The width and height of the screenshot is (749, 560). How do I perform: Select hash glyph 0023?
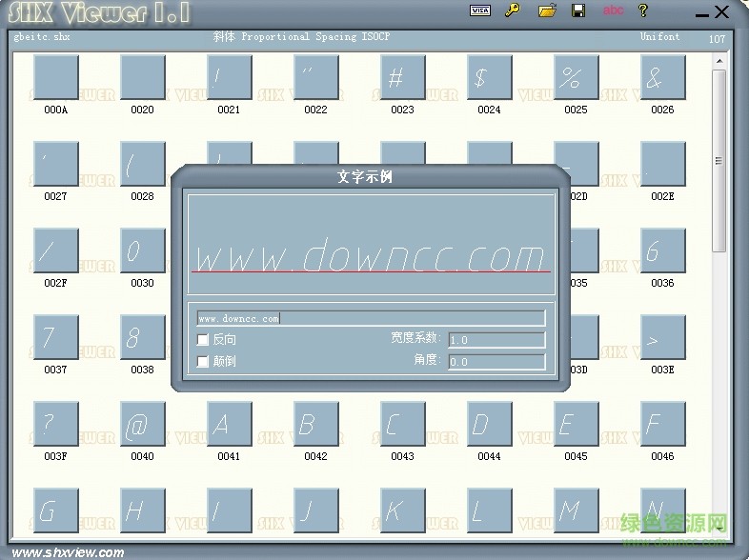403,77
